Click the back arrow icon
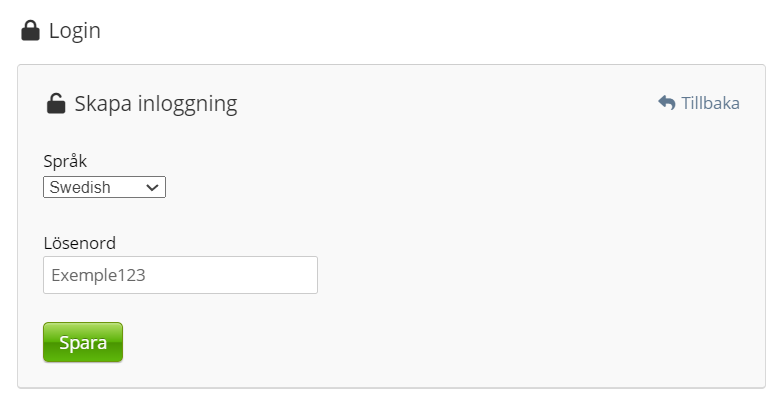The height and width of the screenshot is (403, 783). [x=667, y=103]
